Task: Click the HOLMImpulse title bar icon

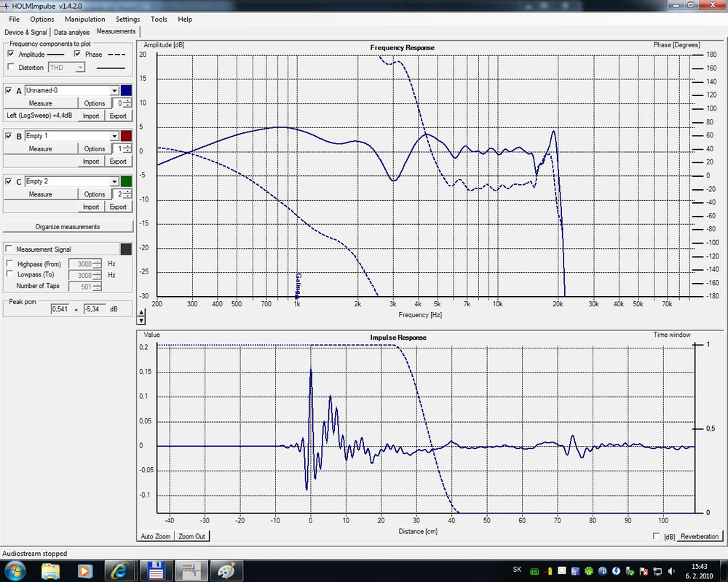Action: point(5,6)
